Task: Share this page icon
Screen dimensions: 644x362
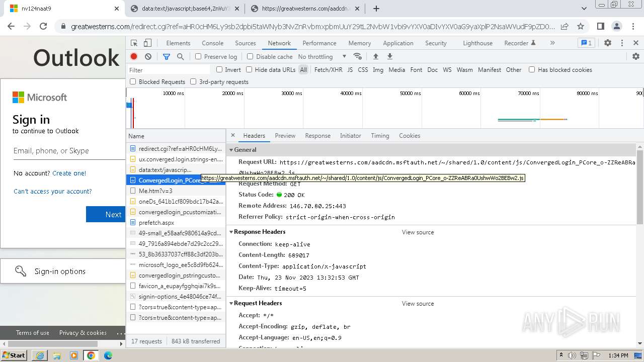Action: tap(565, 27)
